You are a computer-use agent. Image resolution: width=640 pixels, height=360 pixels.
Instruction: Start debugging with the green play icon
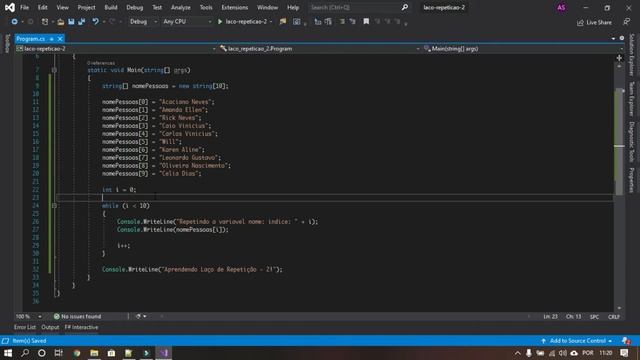220,22
